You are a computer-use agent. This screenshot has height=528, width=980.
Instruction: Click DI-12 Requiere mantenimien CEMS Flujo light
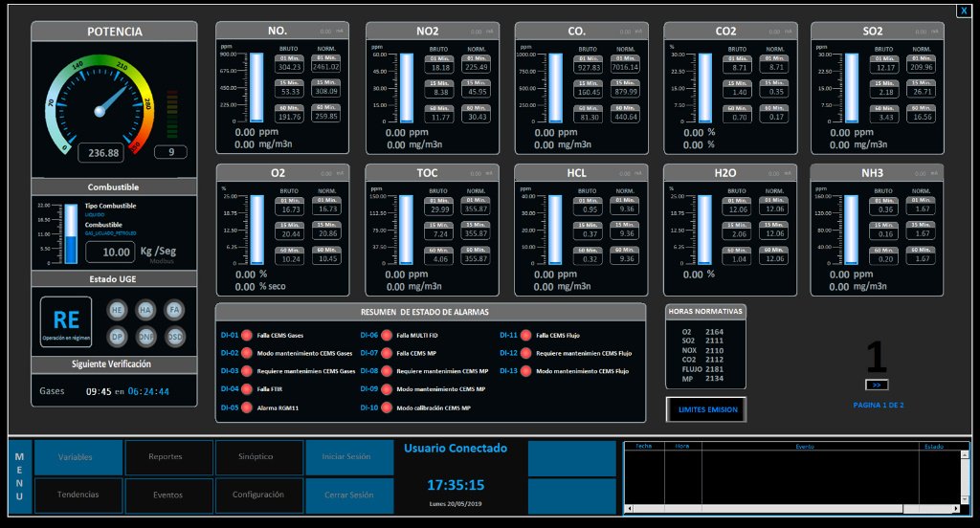coord(525,353)
